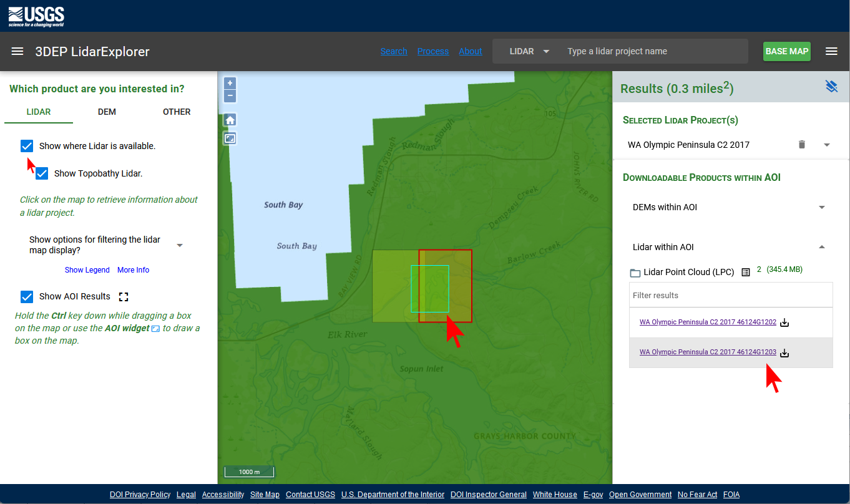Viewport: 850px width, 504px height.
Task: Click the map zoom out minus button
Action: [230, 96]
